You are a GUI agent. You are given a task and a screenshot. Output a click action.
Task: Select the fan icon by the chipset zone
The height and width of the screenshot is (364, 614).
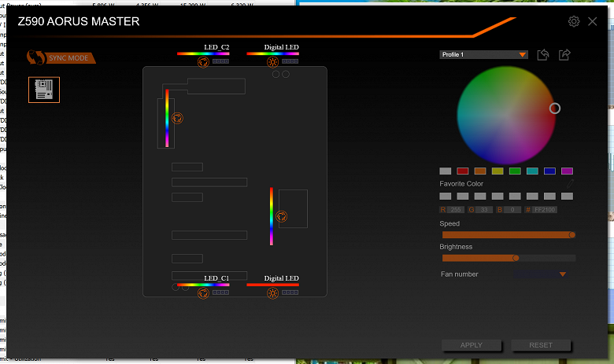(281, 216)
